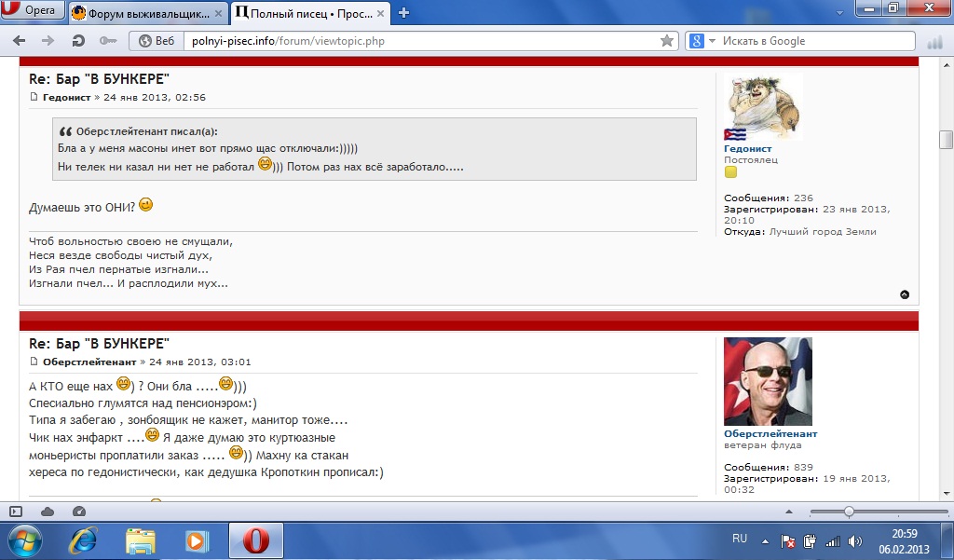Viewport: 954px width, 560px height.
Task: Open the Гедонист post icon link
Action: [34, 97]
